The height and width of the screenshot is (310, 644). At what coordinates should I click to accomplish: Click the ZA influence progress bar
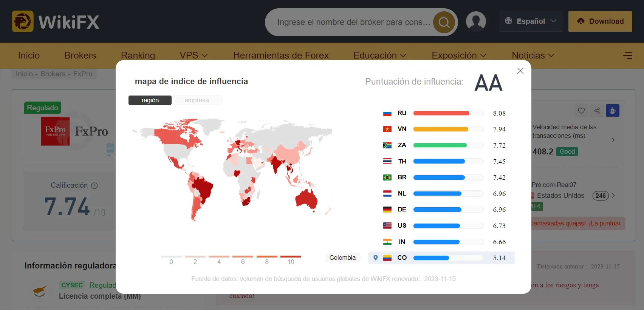point(448,145)
